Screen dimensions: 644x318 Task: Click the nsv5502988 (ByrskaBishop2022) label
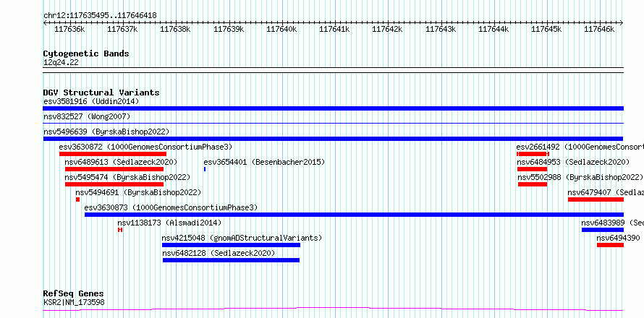pyautogui.click(x=580, y=178)
